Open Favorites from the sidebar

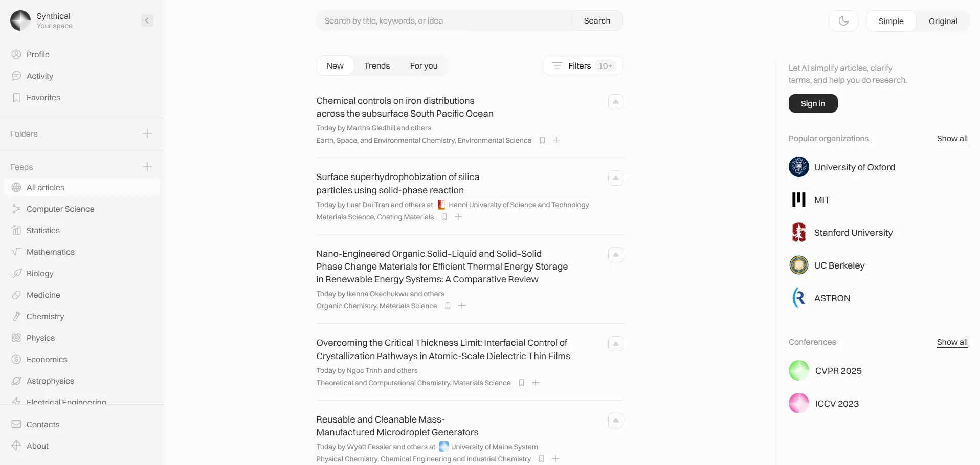pos(43,97)
